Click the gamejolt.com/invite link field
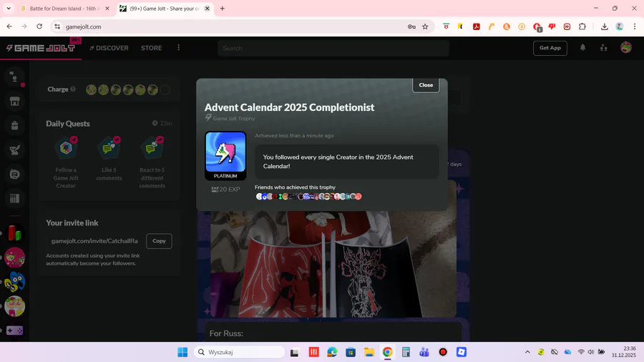The height and width of the screenshot is (362, 644). coord(94,241)
